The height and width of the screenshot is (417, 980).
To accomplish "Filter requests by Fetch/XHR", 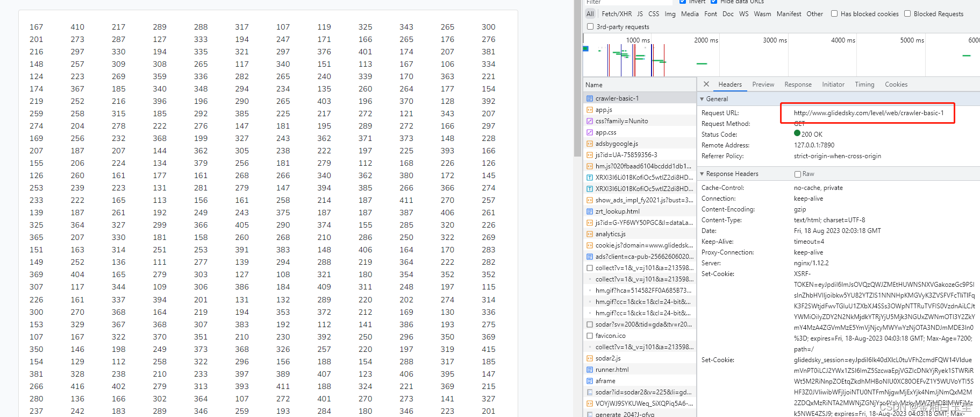I will [617, 14].
